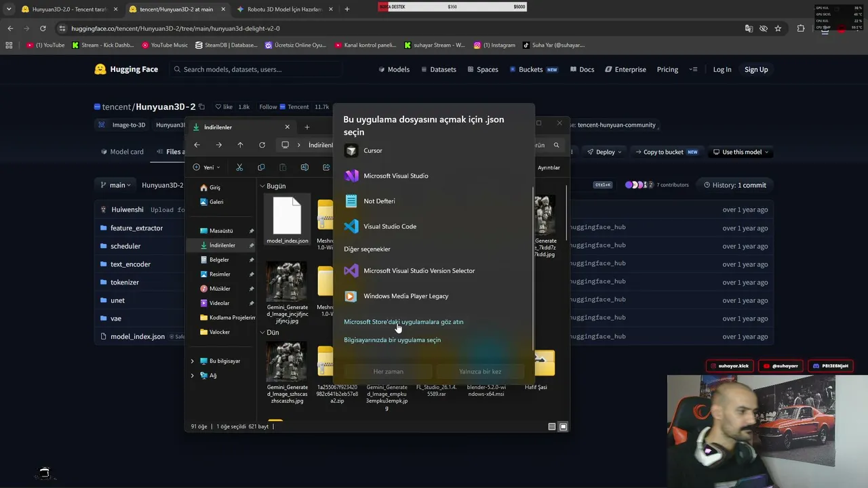
Task: Open Models in Hugging Face navigation
Action: [x=393, y=69]
